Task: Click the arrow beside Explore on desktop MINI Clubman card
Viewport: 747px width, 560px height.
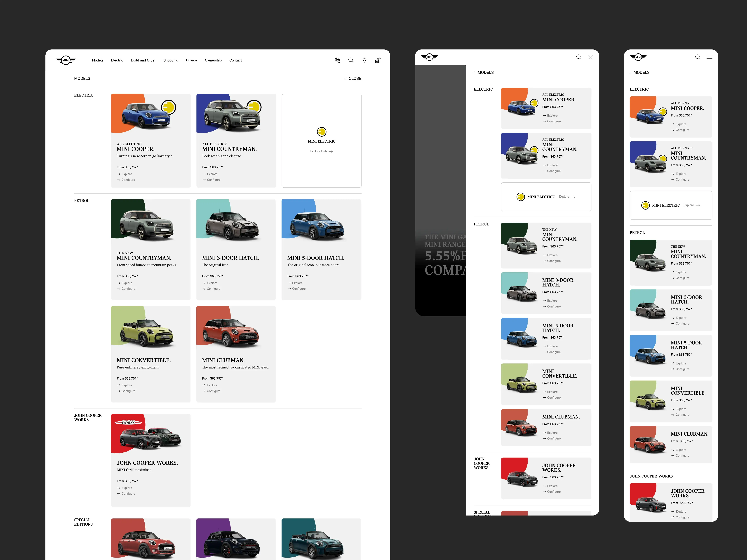Action: point(204,385)
